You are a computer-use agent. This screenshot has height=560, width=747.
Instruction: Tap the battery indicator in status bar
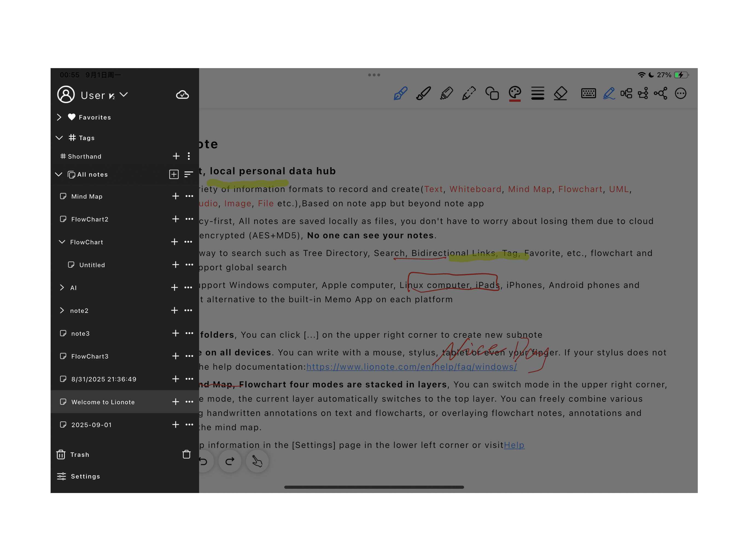[x=681, y=75]
